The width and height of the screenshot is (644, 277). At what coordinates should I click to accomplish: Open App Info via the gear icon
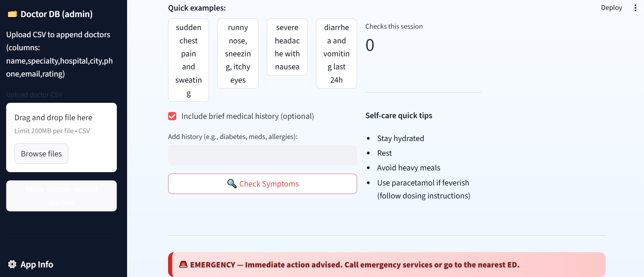click(12, 264)
